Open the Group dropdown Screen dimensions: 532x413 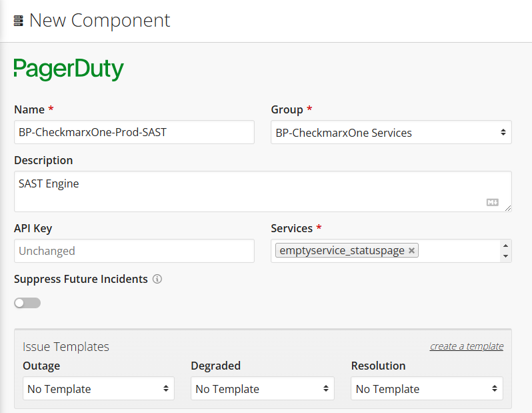[391, 132]
